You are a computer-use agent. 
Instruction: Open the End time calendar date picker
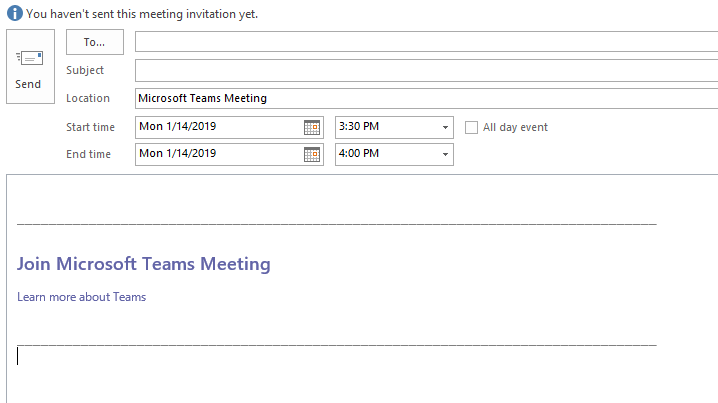pyautogui.click(x=312, y=154)
